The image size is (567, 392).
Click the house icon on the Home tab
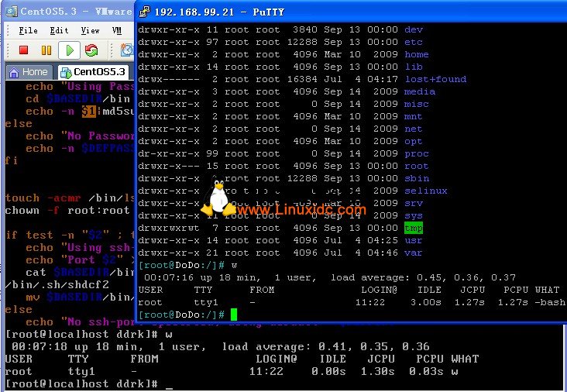(x=14, y=72)
